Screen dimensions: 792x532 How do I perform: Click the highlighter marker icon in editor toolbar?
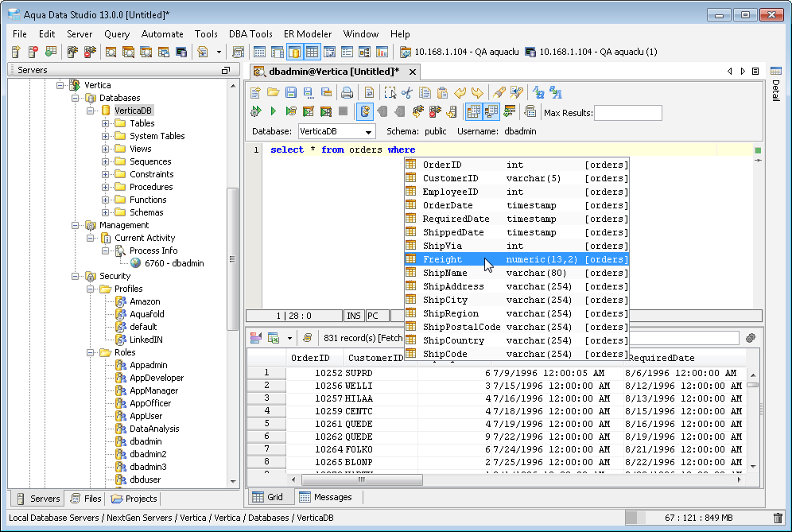pos(499,92)
